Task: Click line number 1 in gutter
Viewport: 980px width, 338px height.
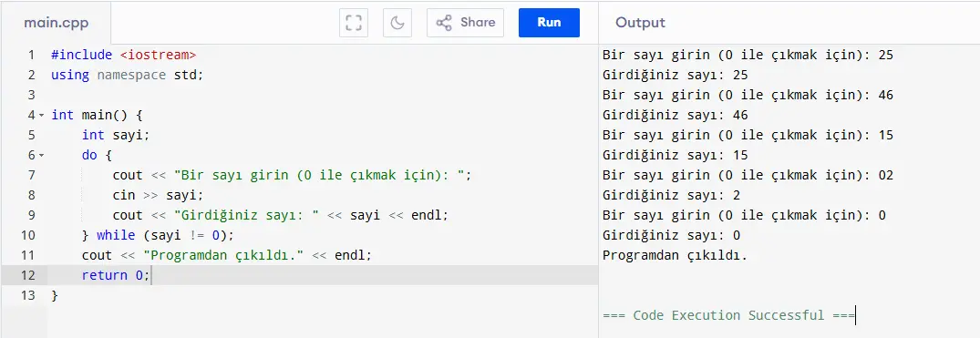Action: [x=32, y=55]
